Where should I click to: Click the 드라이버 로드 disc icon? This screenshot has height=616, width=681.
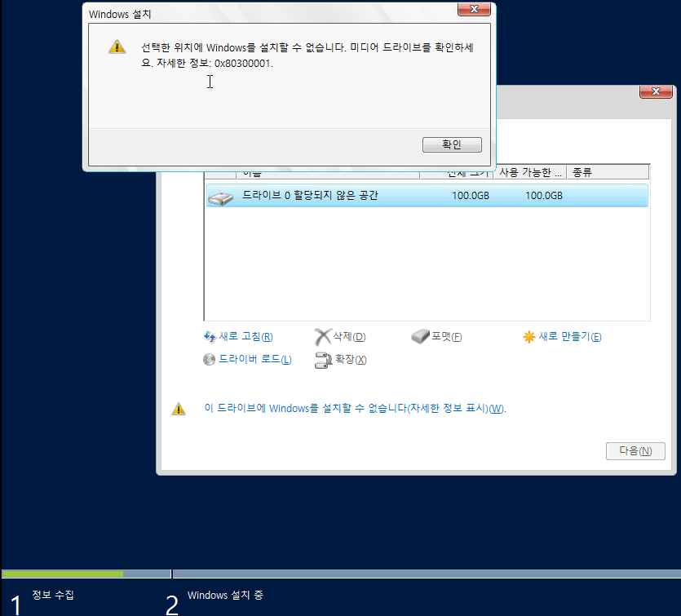210,359
